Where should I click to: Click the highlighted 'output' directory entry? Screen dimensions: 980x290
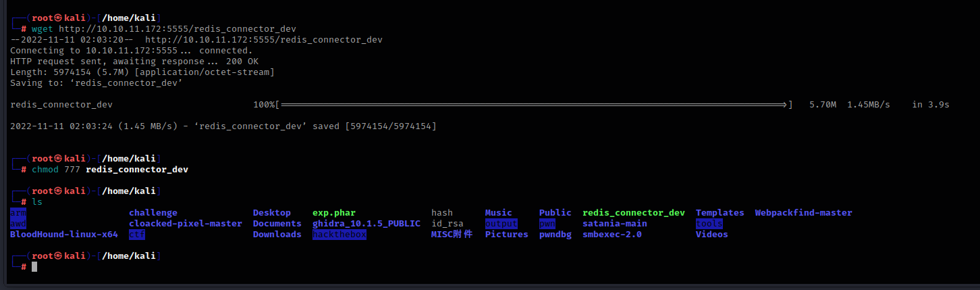pyautogui.click(x=501, y=224)
